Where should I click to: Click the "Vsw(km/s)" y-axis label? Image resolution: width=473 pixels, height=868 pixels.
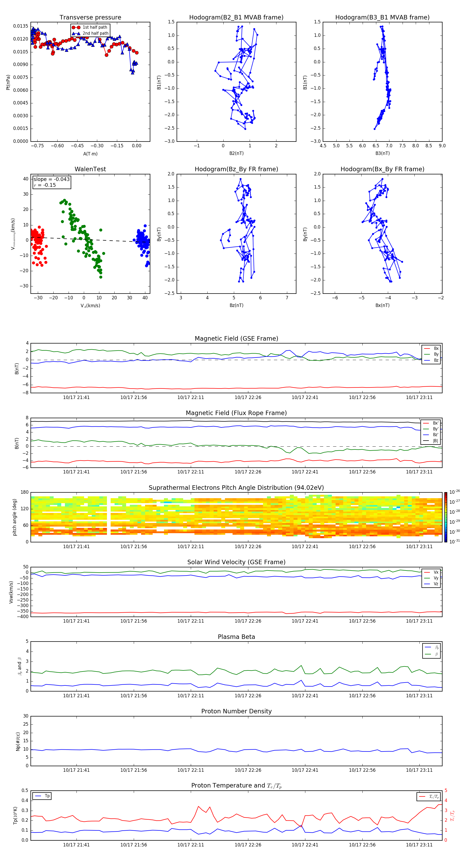[11, 592]
